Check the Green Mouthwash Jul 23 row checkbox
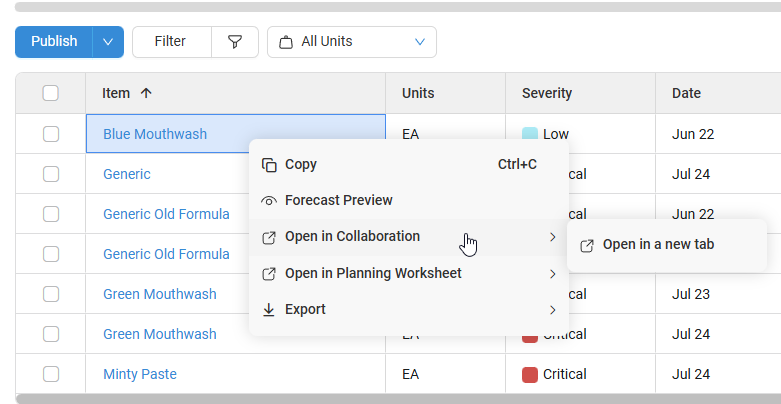Image resolution: width=781 pixels, height=404 pixels. [51, 294]
